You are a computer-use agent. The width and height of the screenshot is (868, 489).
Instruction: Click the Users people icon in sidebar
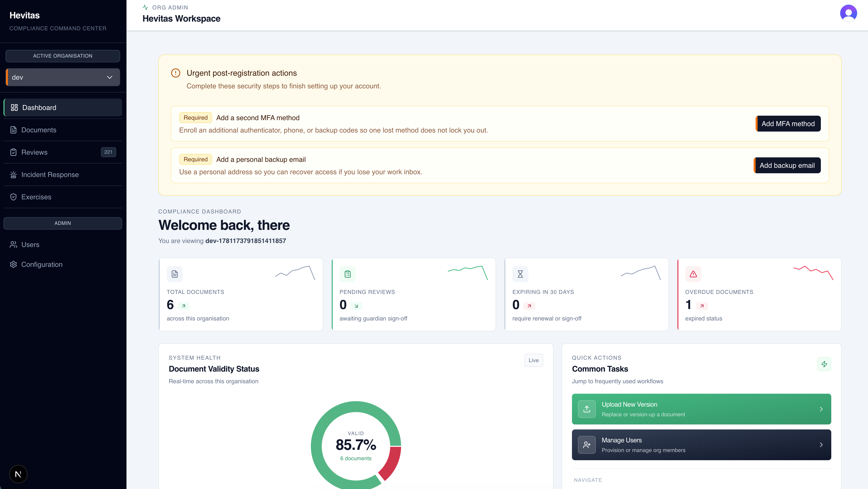(x=13, y=245)
